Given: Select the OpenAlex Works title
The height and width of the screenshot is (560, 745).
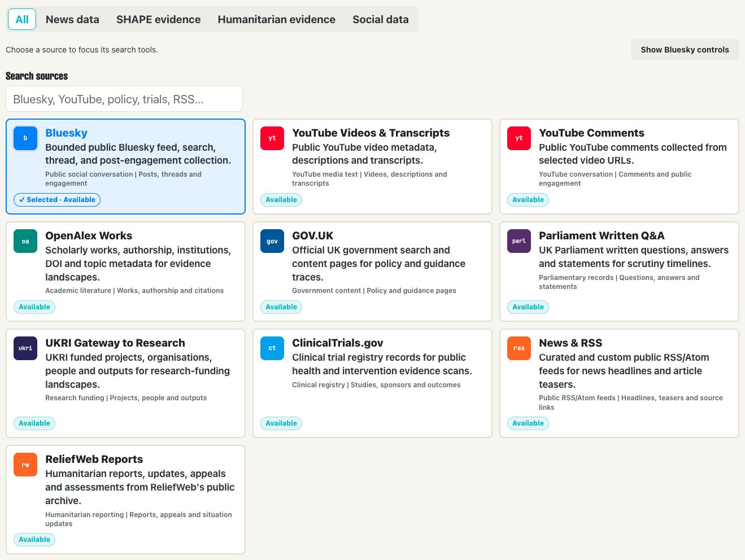Looking at the screenshot, I should click(89, 235).
